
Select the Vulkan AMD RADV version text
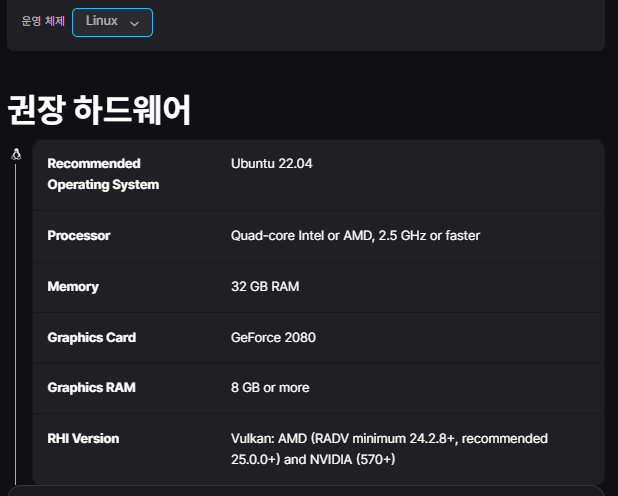click(x=389, y=449)
